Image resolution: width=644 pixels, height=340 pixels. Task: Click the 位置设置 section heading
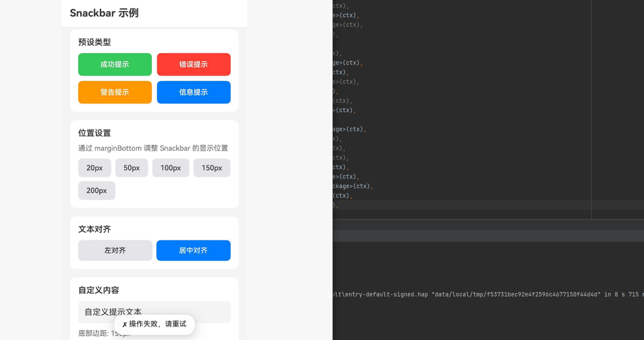pos(95,133)
